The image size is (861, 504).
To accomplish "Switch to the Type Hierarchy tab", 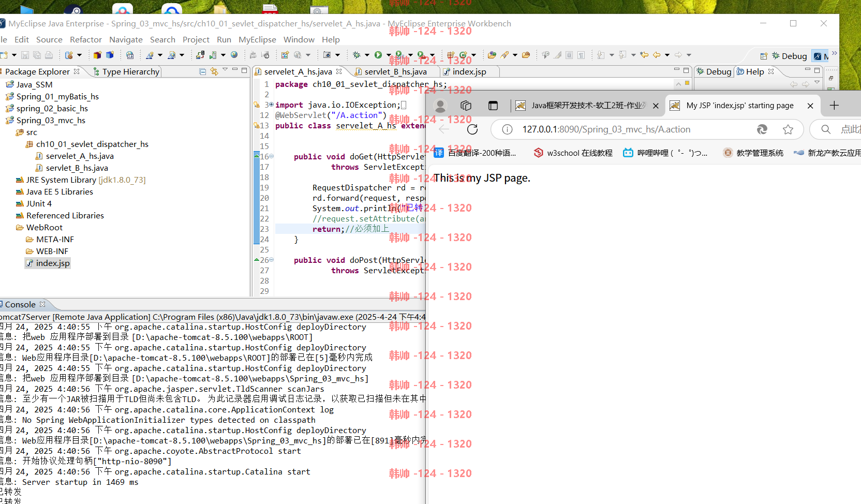I will click(x=126, y=71).
